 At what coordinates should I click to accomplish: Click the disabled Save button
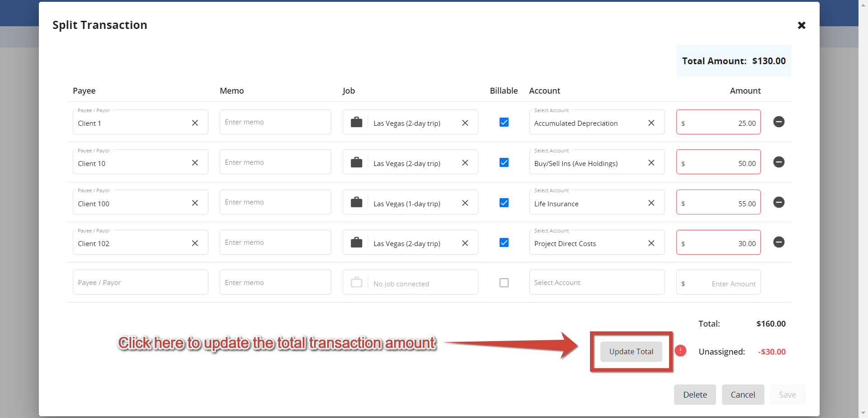(787, 394)
